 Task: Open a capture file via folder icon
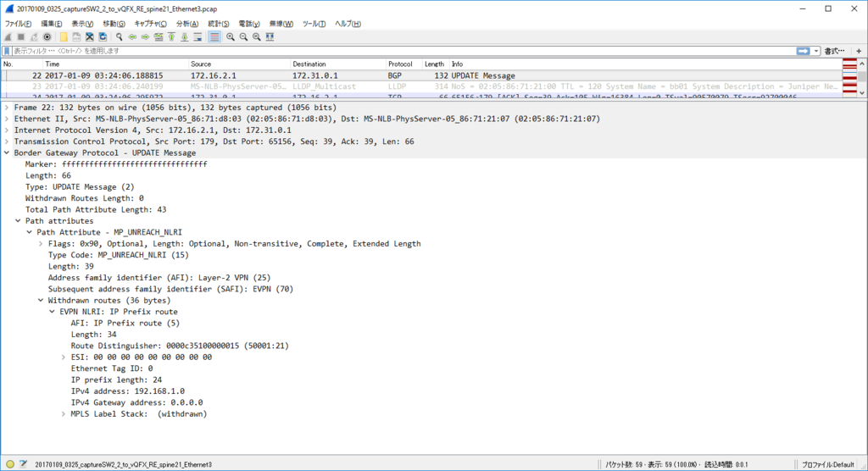coord(64,37)
